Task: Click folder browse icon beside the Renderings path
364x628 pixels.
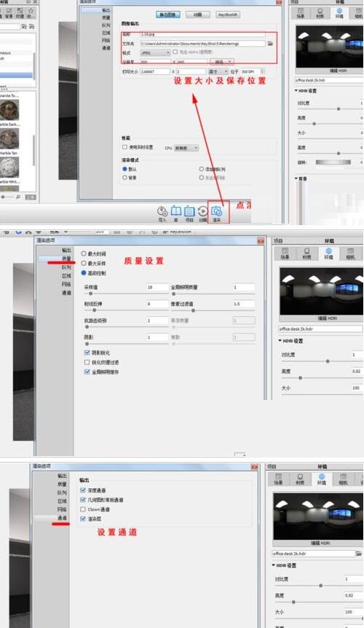Action: (x=270, y=43)
